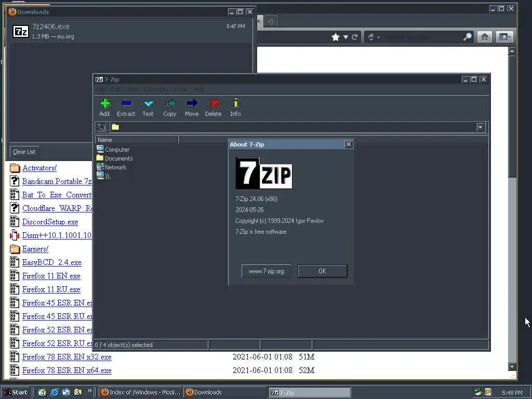Click the Start button on the taskbar

(x=16, y=392)
